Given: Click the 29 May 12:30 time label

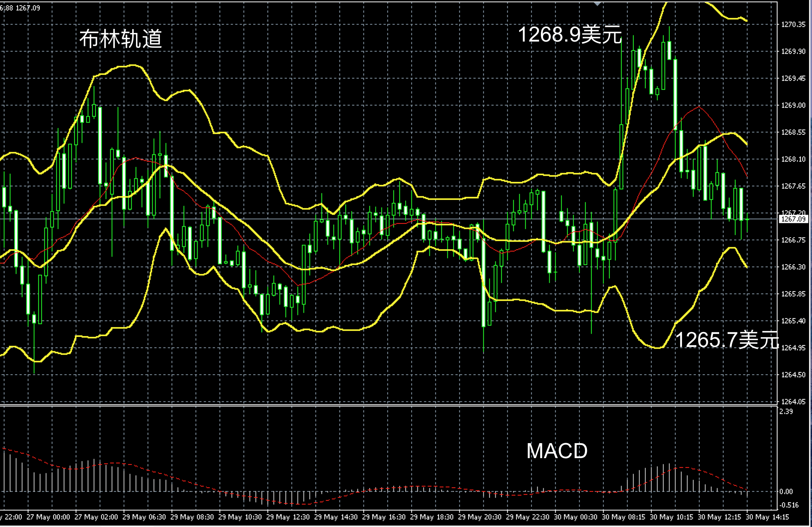Looking at the screenshot, I should [288, 517].
